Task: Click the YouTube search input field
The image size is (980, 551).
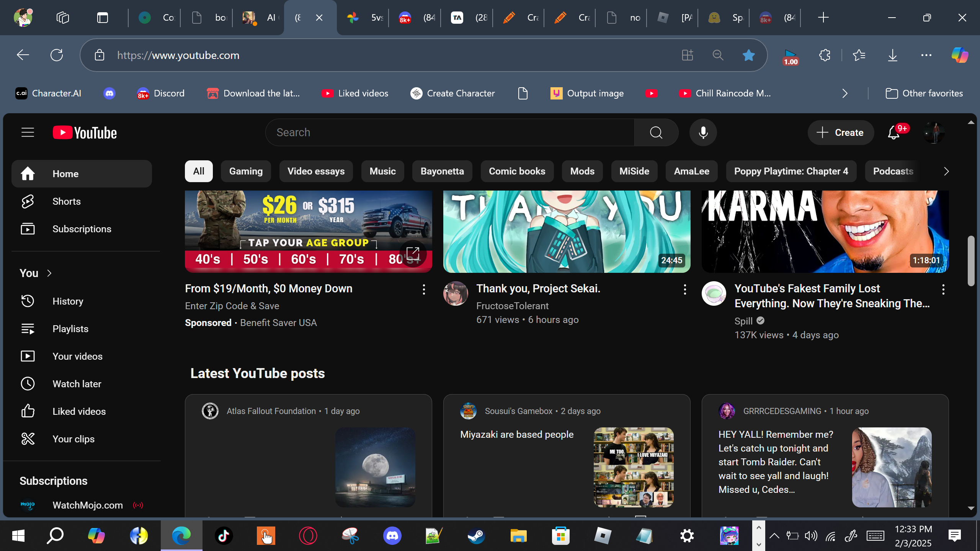Action: tap(450, 132)
